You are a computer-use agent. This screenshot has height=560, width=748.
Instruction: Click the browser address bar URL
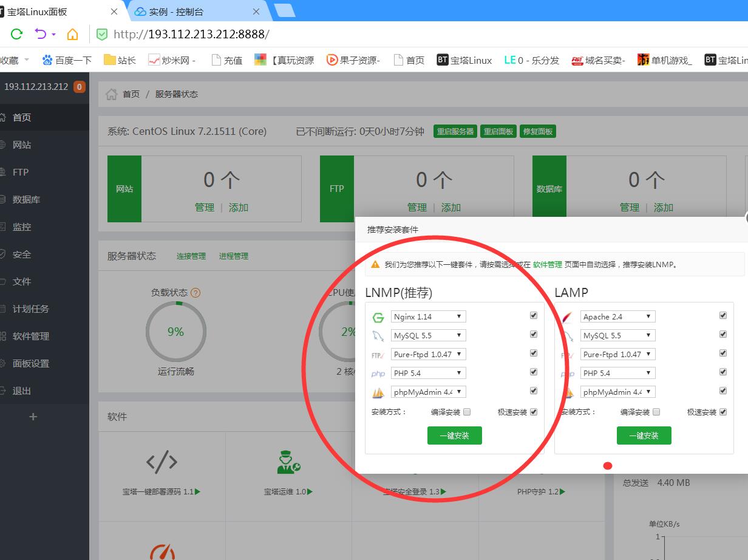tap(191, 34)
